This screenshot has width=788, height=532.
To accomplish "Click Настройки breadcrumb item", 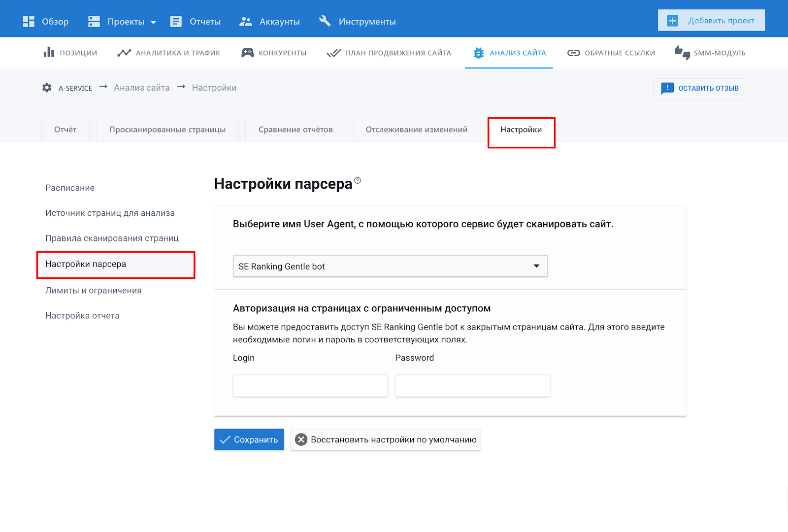I will (x=214, y=88).
